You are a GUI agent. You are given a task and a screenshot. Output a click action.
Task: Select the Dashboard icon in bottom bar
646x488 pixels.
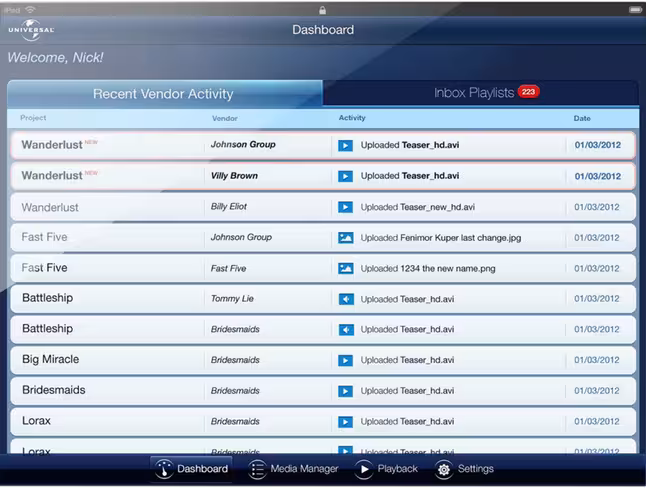click(164, 469)
